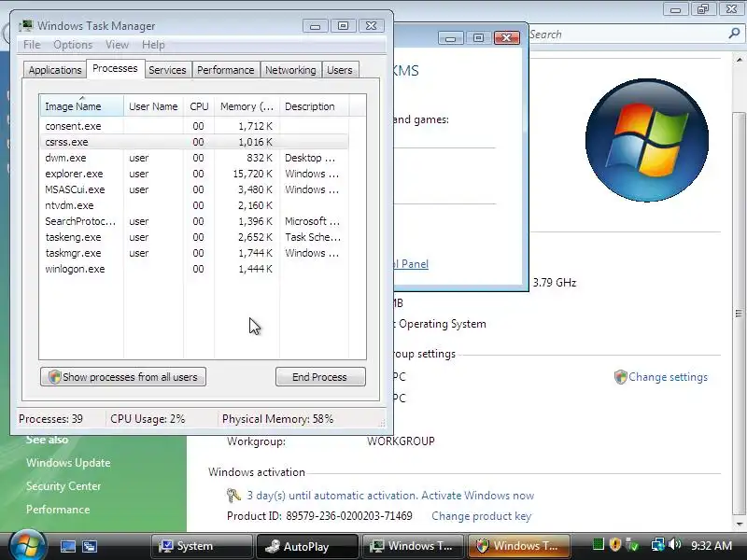The image size is (747, 560).
Task: Sort by the Image Name column header
Action: (x=82, y=106)
